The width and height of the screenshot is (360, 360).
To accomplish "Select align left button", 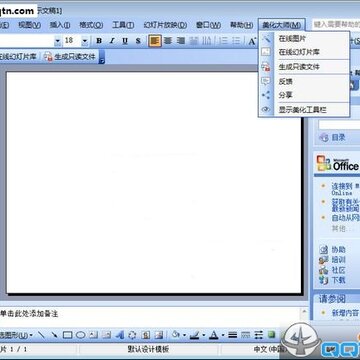I will tap(155, 41).
